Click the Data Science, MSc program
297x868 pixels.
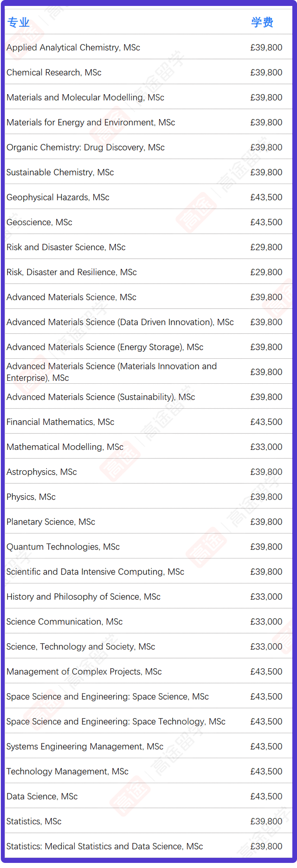tap(42, 797)
